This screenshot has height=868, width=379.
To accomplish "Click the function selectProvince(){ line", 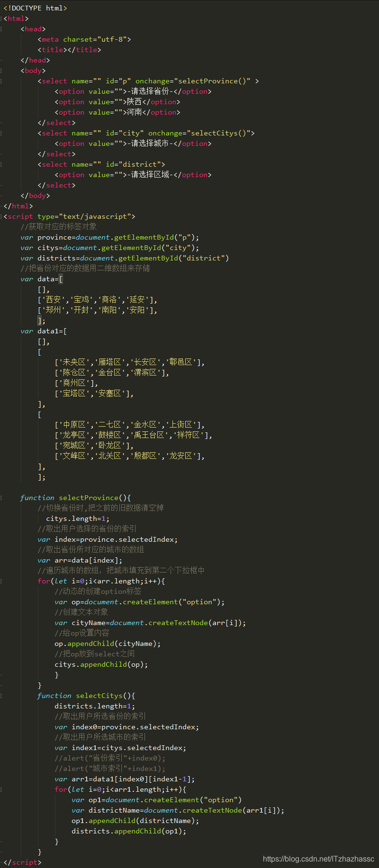I will click(76, 498).
